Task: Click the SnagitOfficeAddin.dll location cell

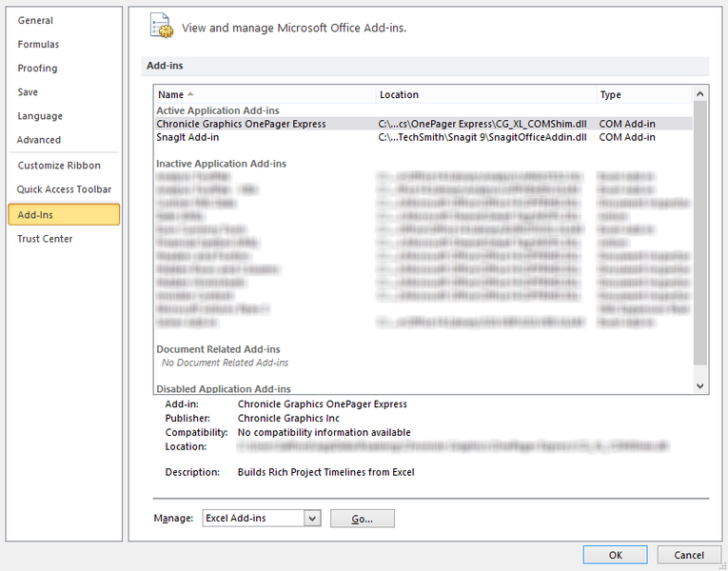Action: coord(482,137)
